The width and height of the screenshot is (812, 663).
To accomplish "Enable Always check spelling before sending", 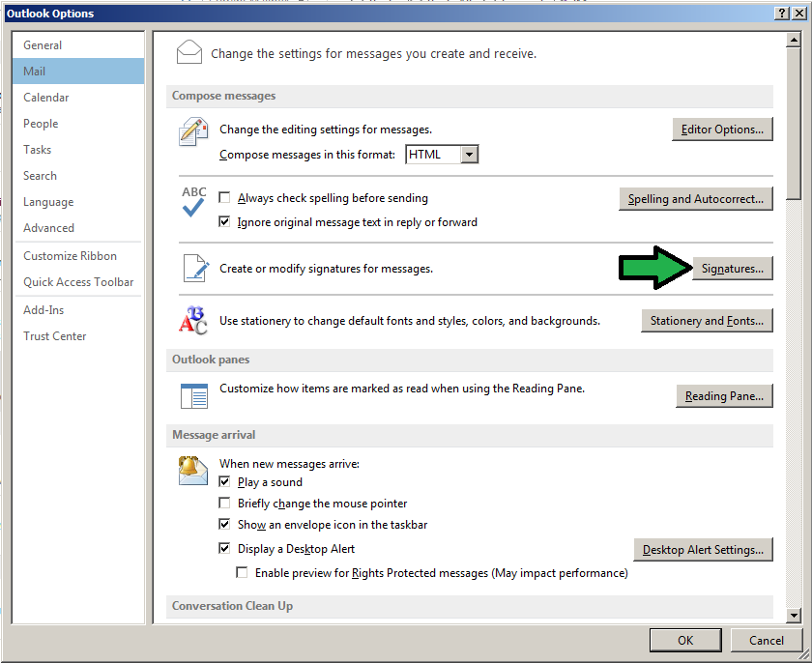I will tap(225, 198).
